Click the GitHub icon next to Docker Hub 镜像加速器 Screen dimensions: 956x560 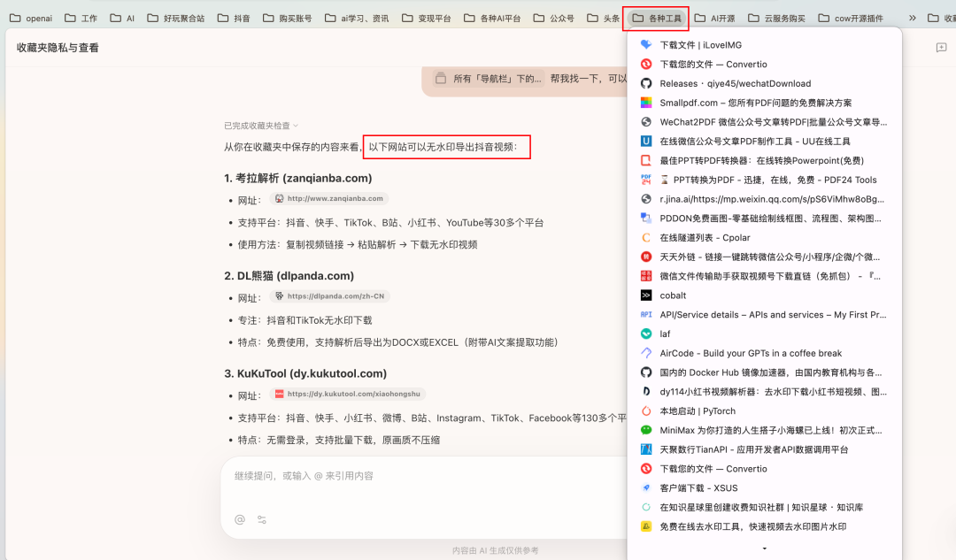pos(645,372)
